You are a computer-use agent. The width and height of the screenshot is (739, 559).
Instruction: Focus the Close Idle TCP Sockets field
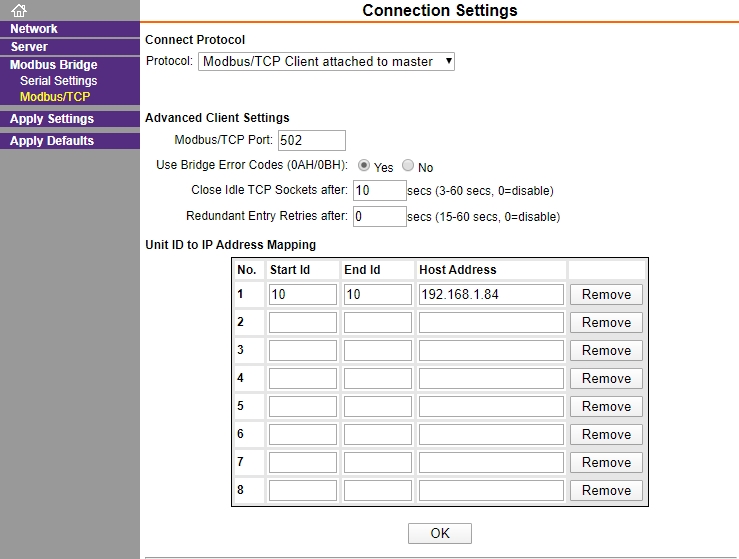[x=379, y=190]
